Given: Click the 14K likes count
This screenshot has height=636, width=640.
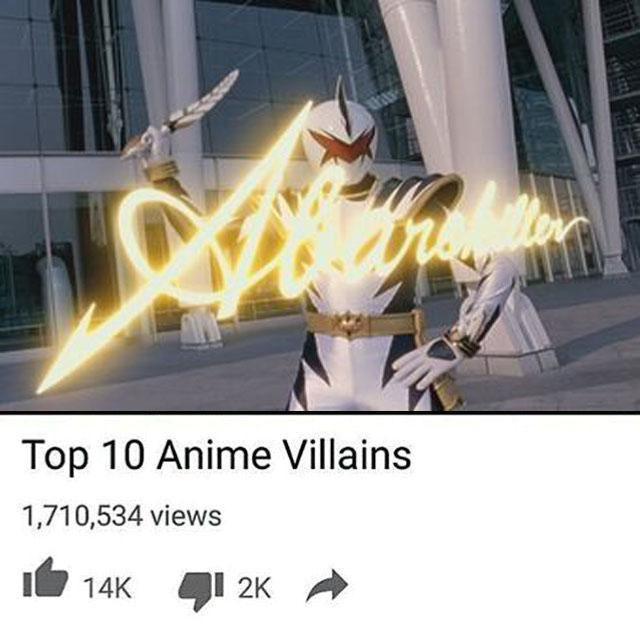Looking at the screenshot, I should click(107, 588).
